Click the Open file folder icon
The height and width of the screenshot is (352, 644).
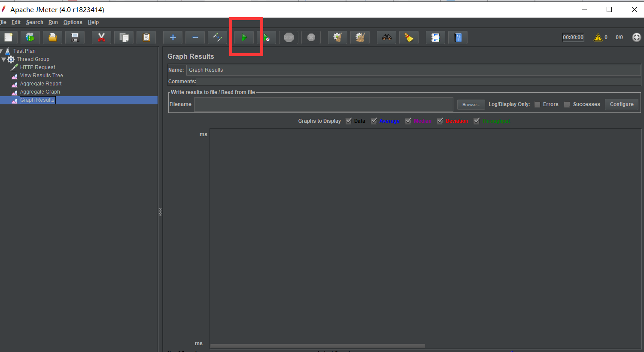pyautogui.click(x=52, y=37)
